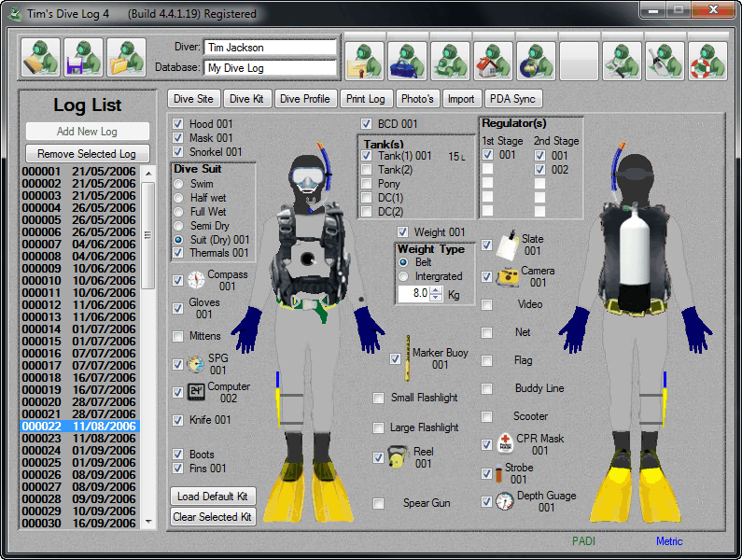This screenshot has height=560, width=742.
Task: Enable the Scooter checkbox
Action: pos(486,416)
